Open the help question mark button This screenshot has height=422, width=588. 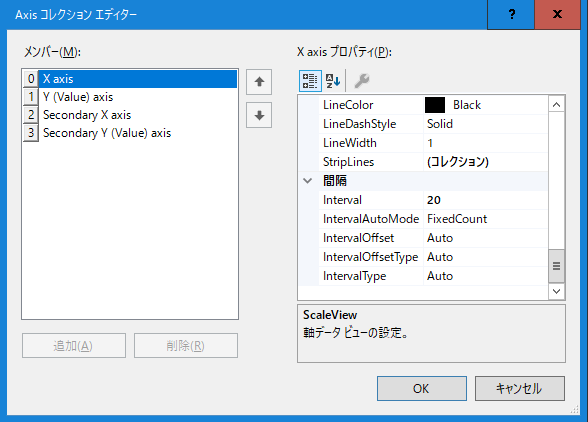512,15
